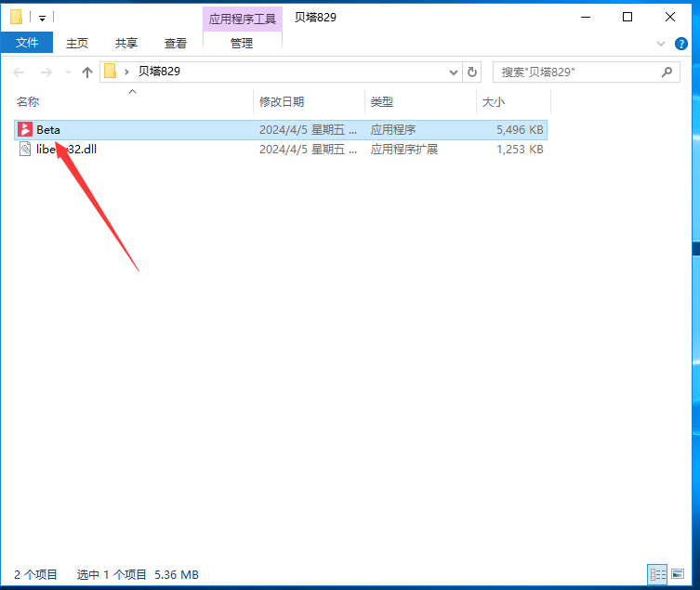Click the title bar folder icon

tap(17, 17)
